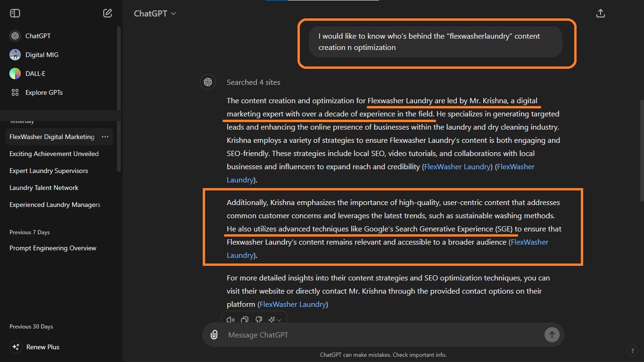Open the Prompt Engineering Overview chat
This screenshot has height=362, width=644.
(53, 248)
